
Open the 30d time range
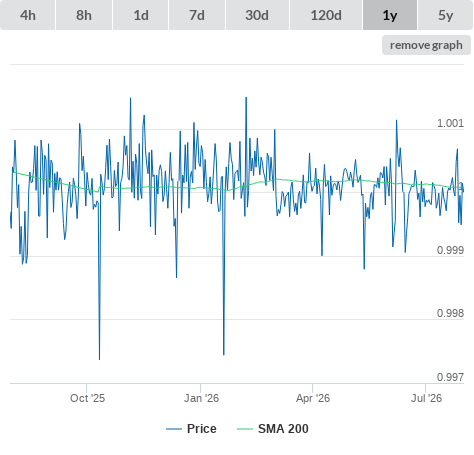257,15
